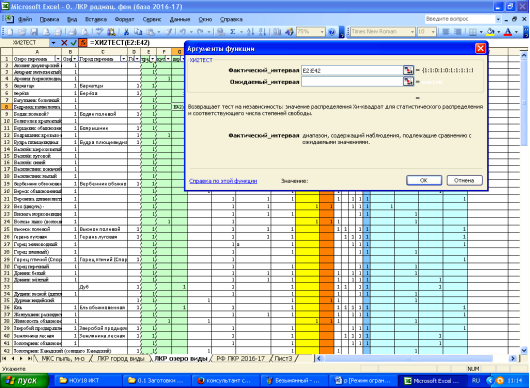Image resolution: width=530 pixels, height=388 pixels.
Task: Open the font size dropdown
Action: pos(433,32)
